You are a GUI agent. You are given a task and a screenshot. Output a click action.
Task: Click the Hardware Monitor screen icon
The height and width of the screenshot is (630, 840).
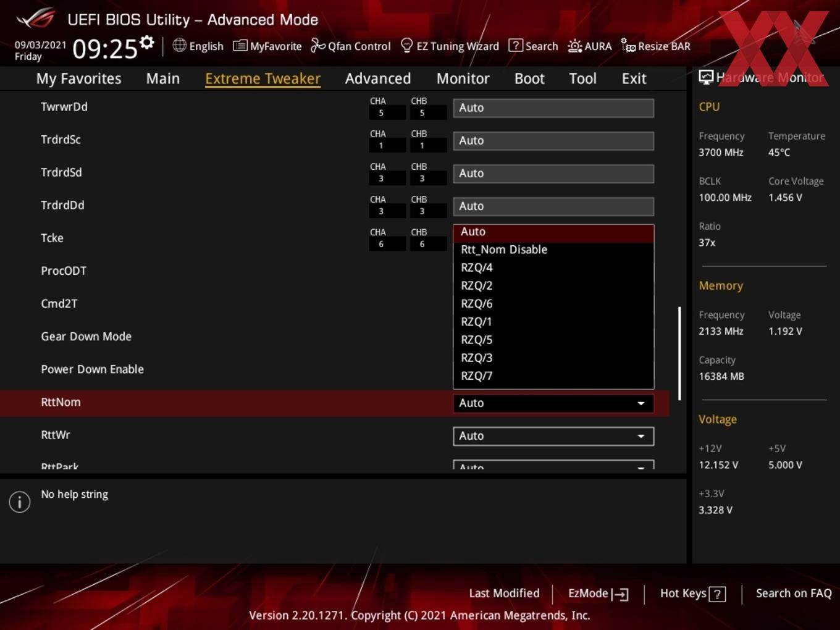pos(706,77)
